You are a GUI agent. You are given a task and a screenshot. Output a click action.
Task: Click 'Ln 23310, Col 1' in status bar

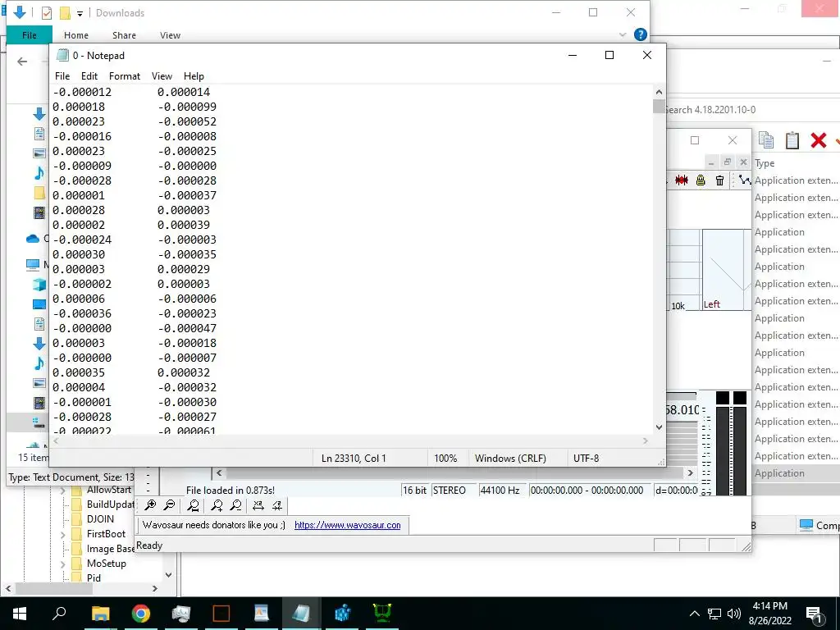(354, 459)
